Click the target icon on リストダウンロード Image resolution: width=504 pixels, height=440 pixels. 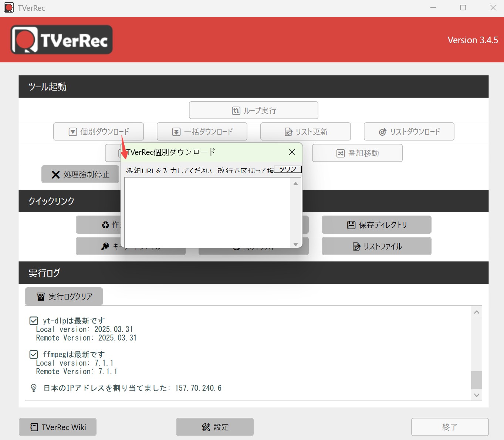(x=383, y=132)
